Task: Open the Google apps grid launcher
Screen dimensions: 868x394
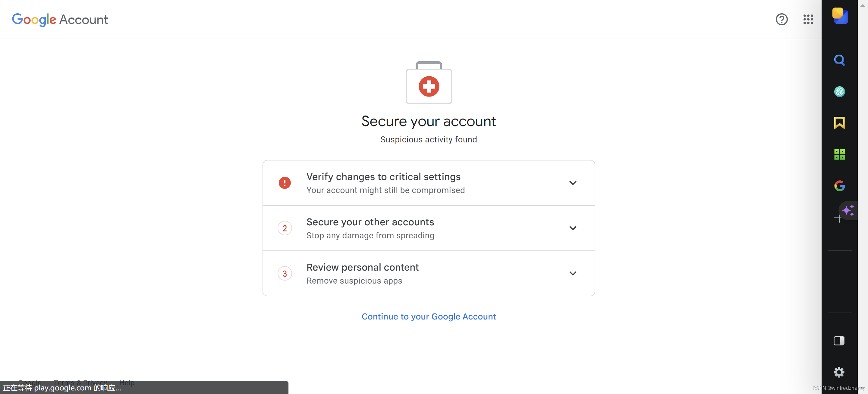Action: pos(808,19)
